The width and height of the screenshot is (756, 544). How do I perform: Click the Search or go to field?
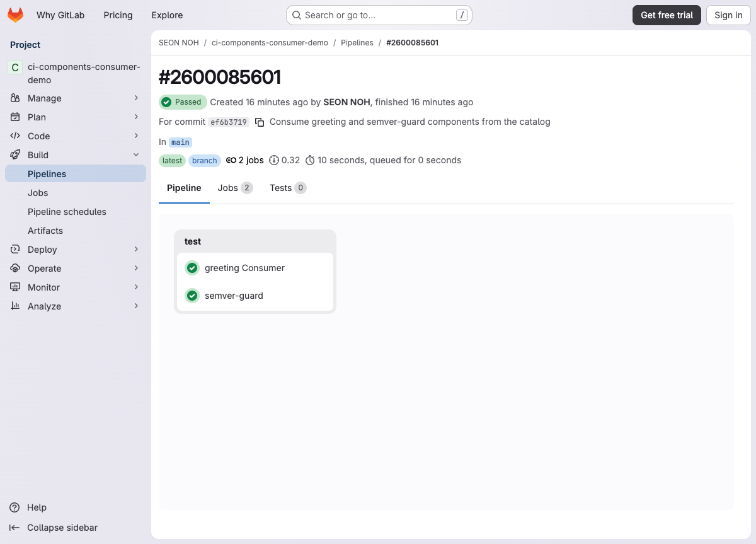tap(379, 15)
